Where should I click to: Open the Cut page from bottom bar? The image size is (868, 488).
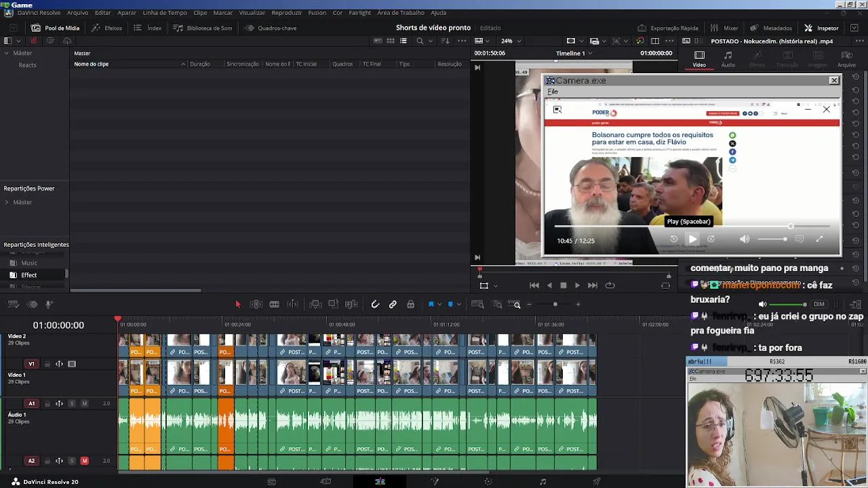(x=325, y=482)
